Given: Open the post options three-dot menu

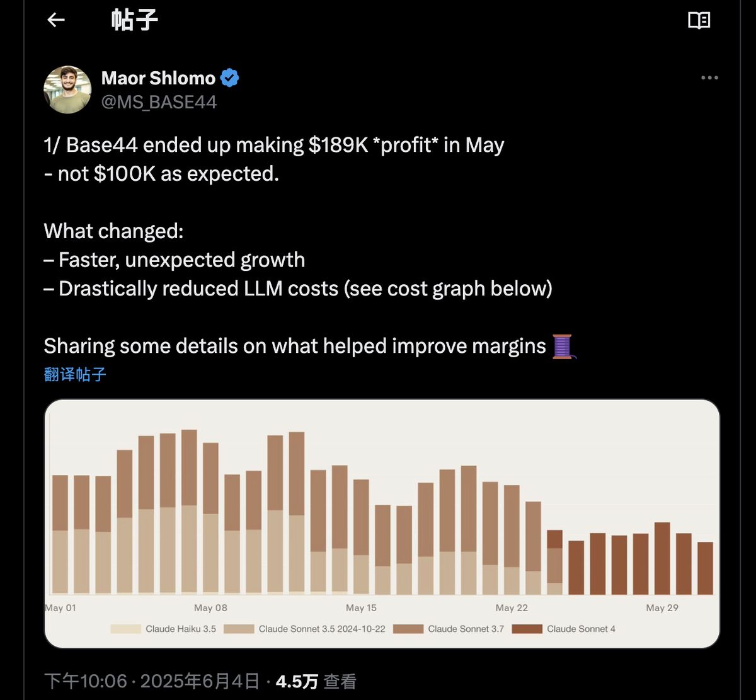Looking at the screenshot, I should tap(709, 77).
